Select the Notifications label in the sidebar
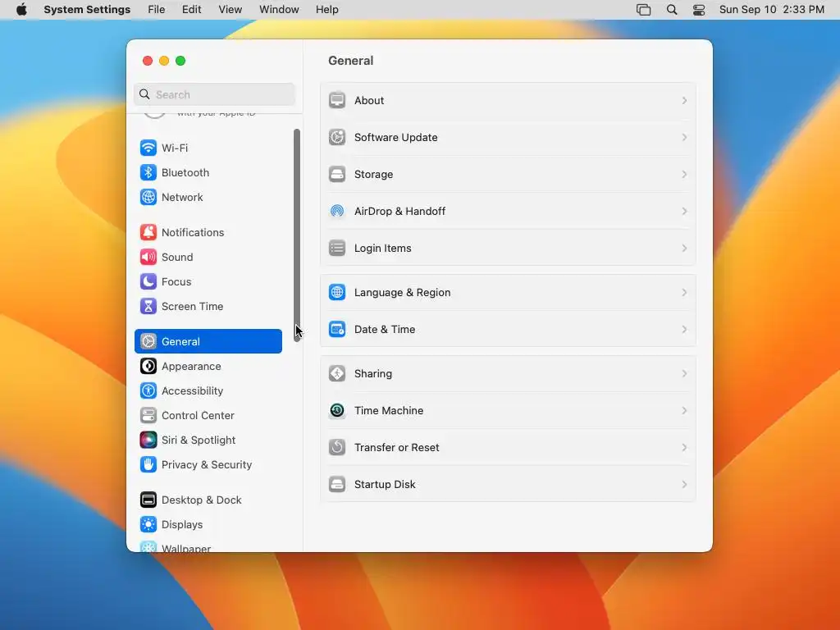This screenshot has width=840, height=630. 193,232
